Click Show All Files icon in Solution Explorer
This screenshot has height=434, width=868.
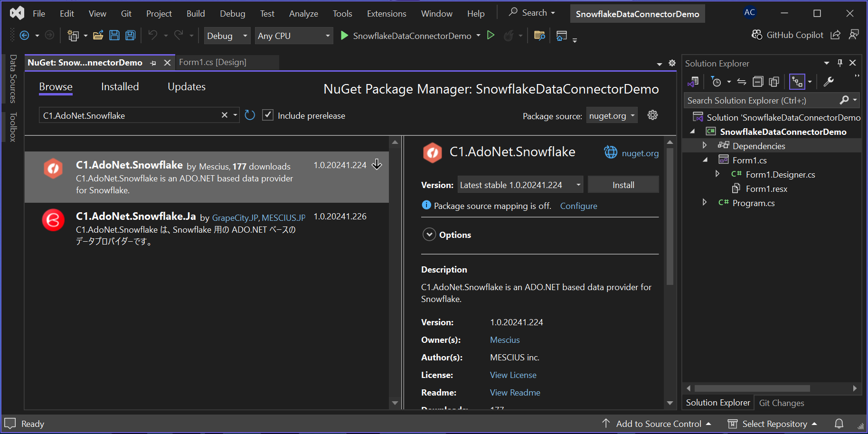point(774,82)
